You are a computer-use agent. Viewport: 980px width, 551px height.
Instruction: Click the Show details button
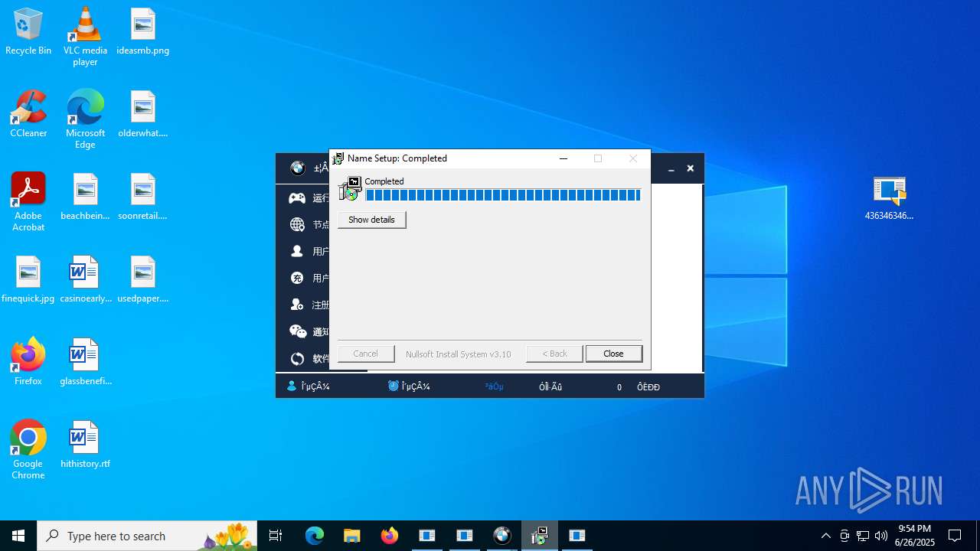[371, 220]
